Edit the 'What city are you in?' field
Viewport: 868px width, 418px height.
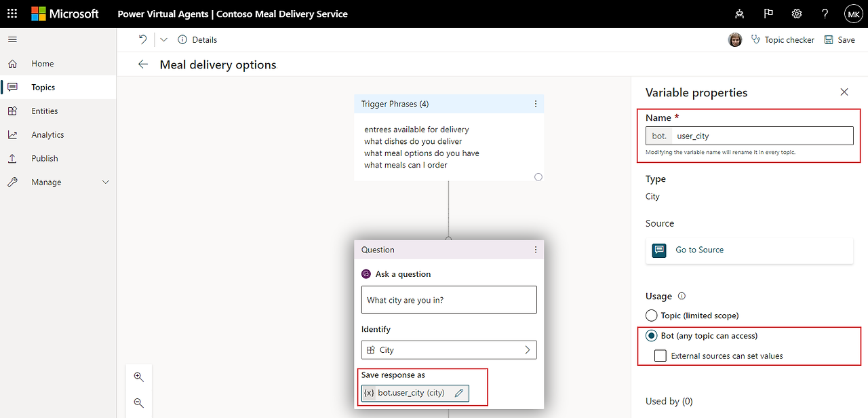[449, 300]
